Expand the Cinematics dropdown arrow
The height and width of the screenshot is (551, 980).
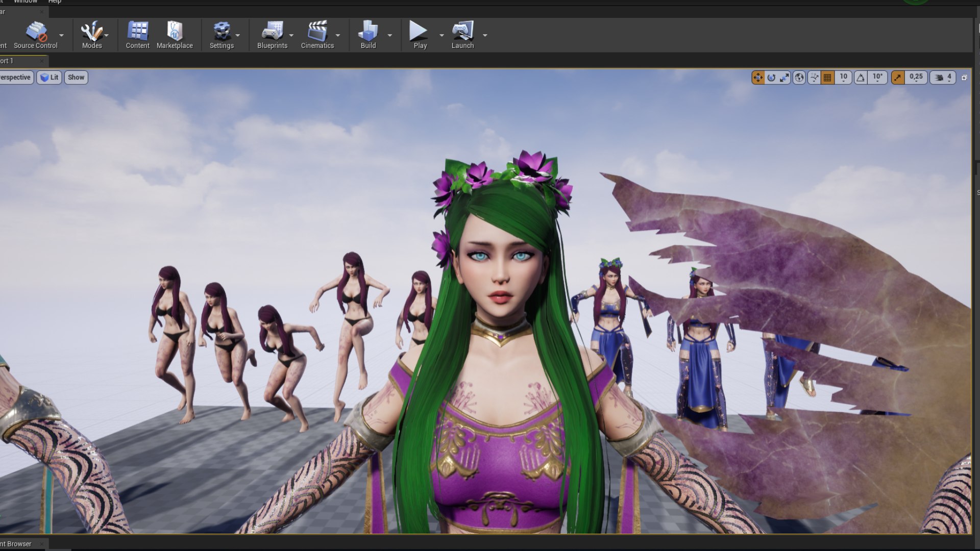(338, 35)
